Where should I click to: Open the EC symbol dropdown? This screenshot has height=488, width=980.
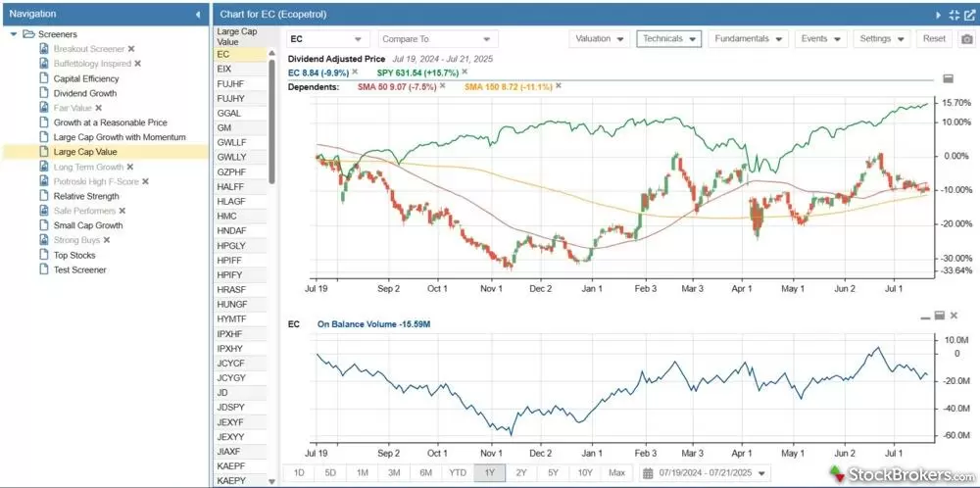(x=328, y=39)
